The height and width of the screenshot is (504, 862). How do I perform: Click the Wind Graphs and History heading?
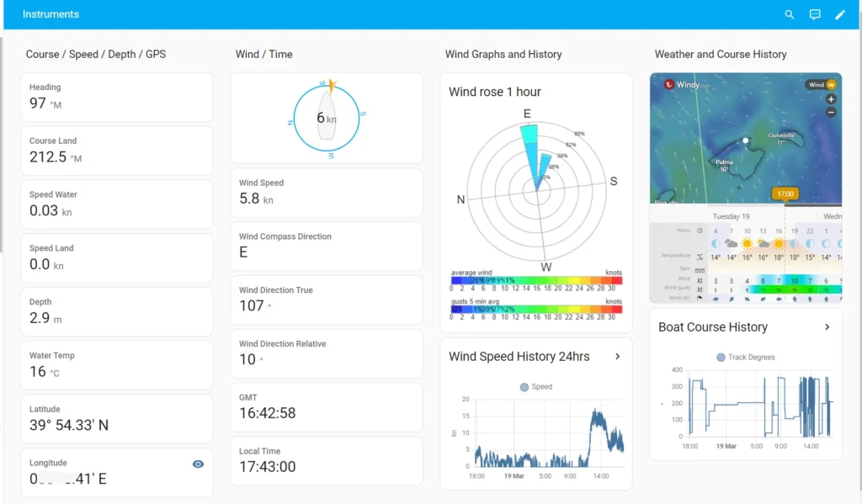[x=503, y=55]
